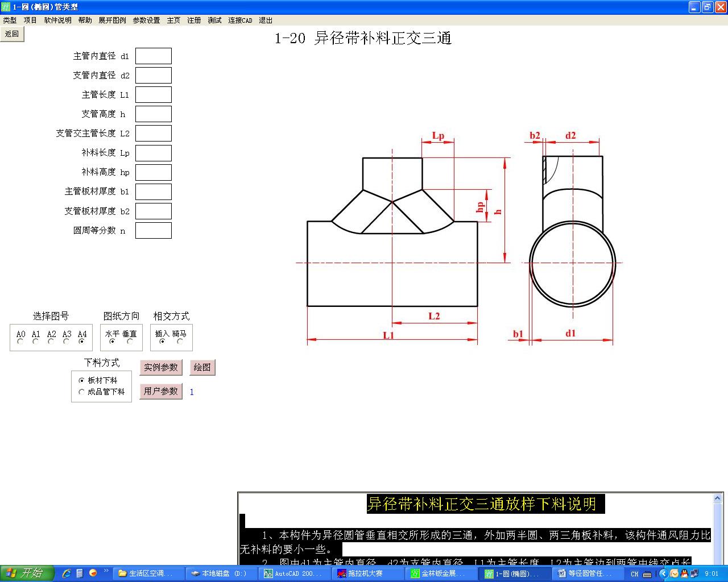Click the d1 dimension label in diagram

pyautogui.click(x=570, y=333)
